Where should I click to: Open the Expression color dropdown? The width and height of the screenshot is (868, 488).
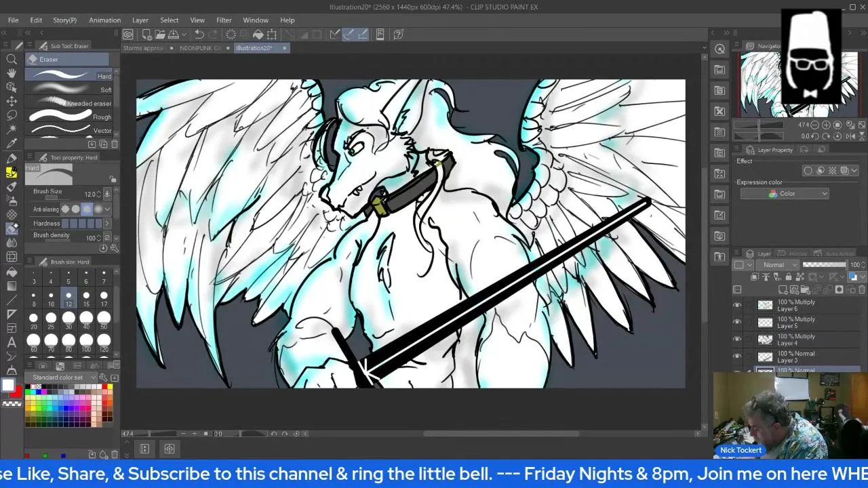[x=785, y=194]
